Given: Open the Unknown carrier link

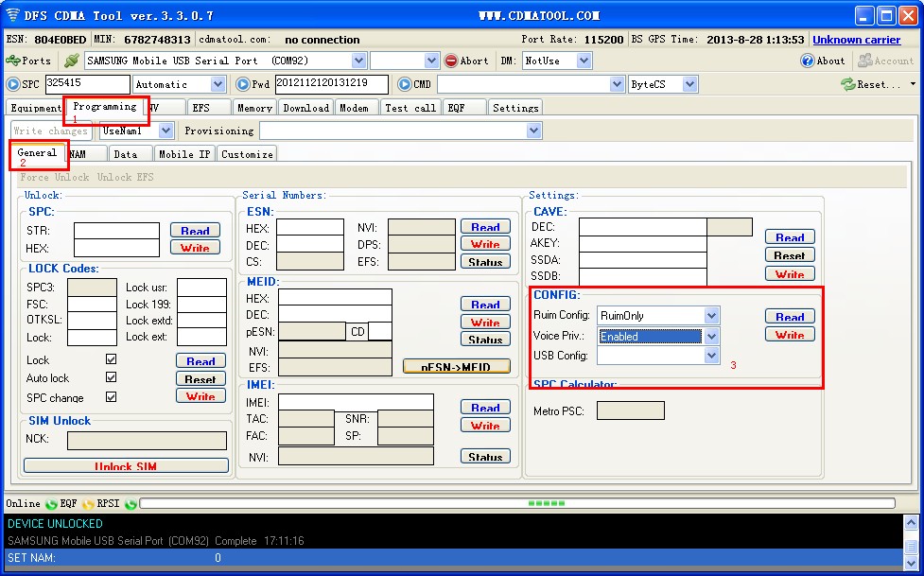Looking at the screenshot, I should [x=856, y=40].
